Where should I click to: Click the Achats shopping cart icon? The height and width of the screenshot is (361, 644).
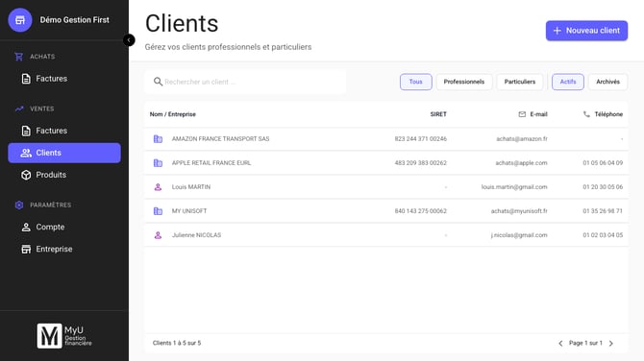click(19, 57)
